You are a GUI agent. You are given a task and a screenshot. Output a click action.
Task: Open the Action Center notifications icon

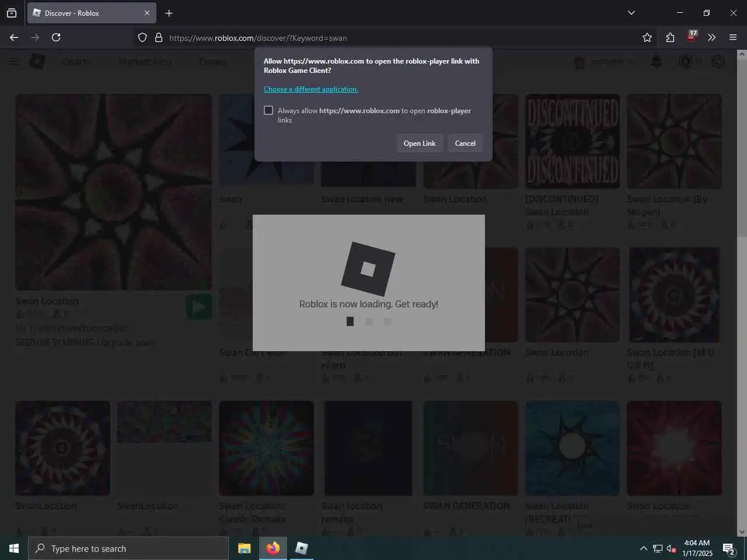click(729, 548)
